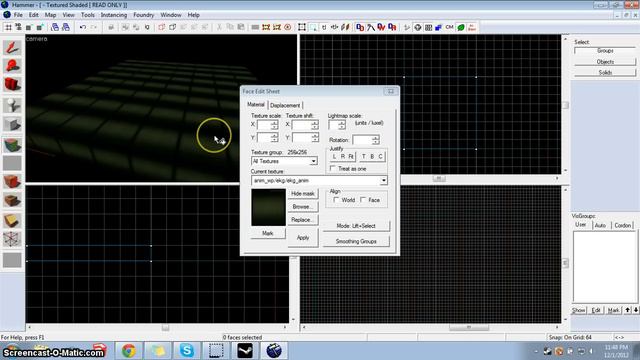Open the Foundry menu
This screenshot has width=640, height=360.
pyautogui.click(x=144, y=15)
